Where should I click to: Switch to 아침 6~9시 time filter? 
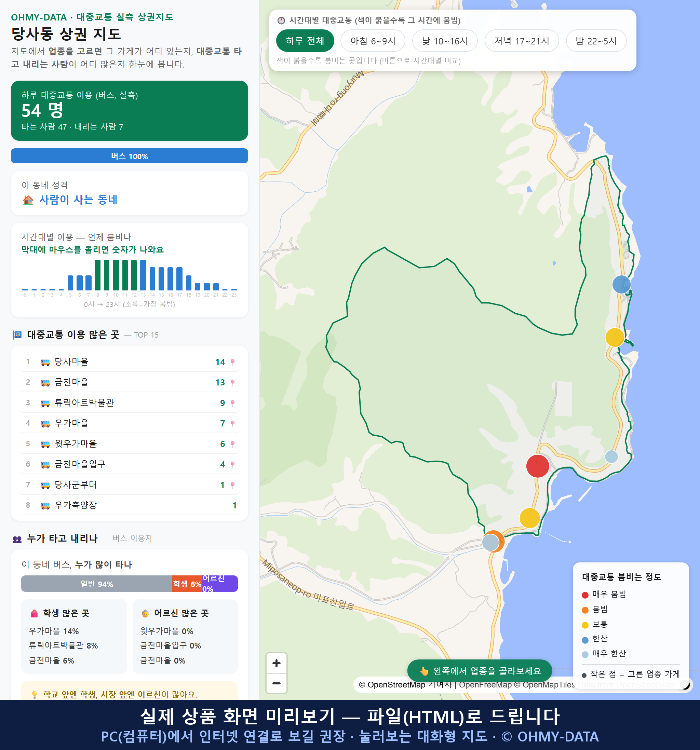373,41
